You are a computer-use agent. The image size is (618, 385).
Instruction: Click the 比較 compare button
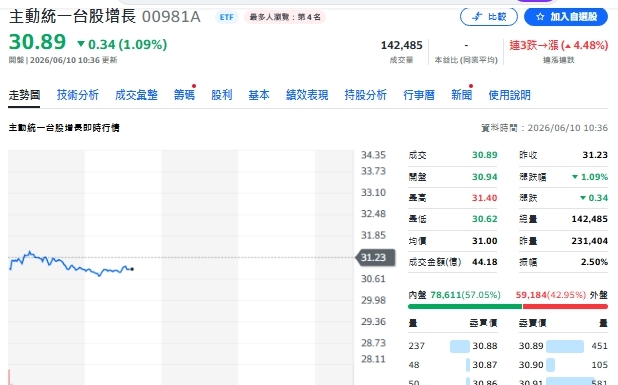click(x=489, y=17)
